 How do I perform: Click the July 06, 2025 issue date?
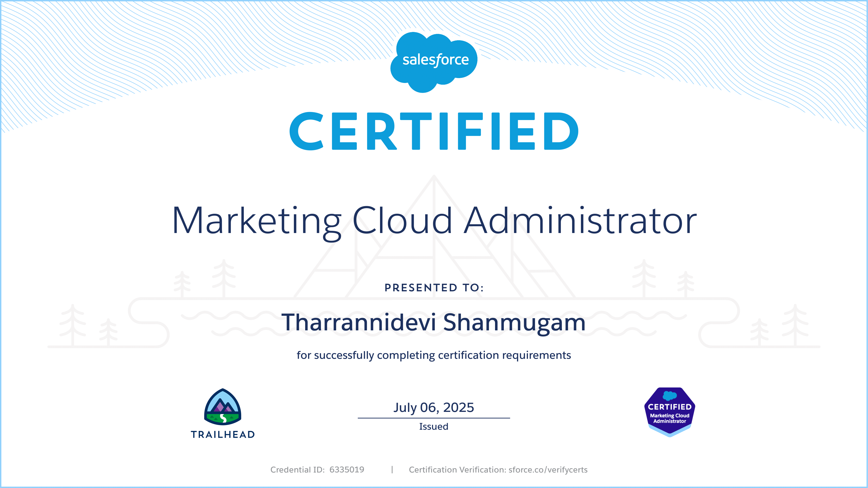tap(434, 407)
